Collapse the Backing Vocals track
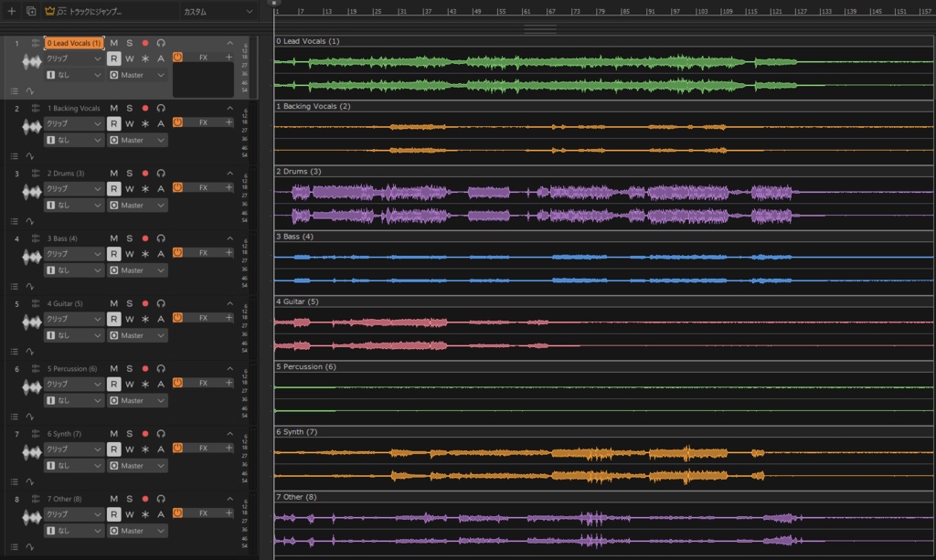The image size is (936, 560). tap(229, 108)
